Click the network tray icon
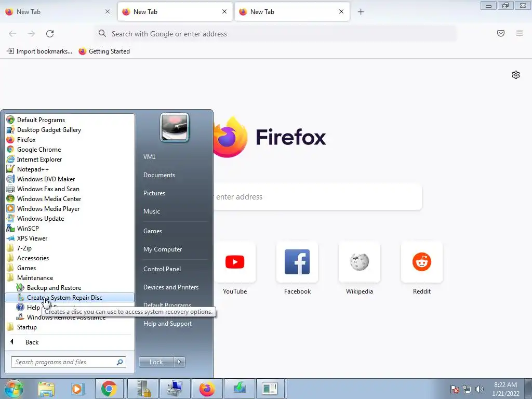Screen dimensions: 532x399 (467, 389)
